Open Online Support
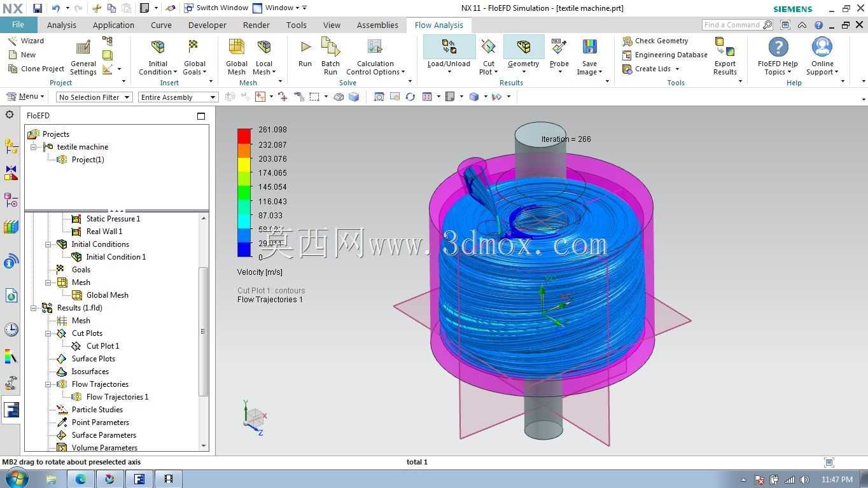Image resolution: width=868 pixels, height=488 pixels. click(x=822, y=56)
